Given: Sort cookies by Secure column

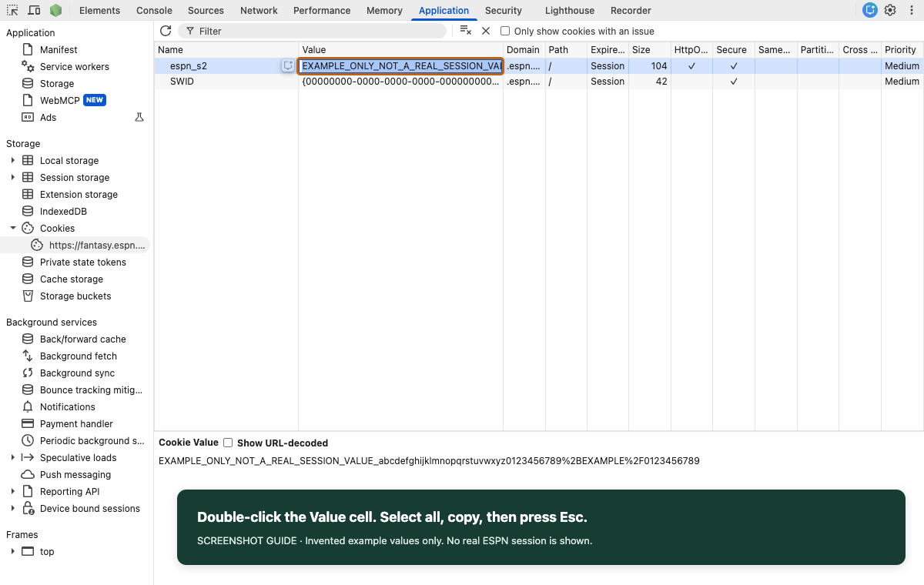Looking at the screenshot, I should [x=734, y=49].
